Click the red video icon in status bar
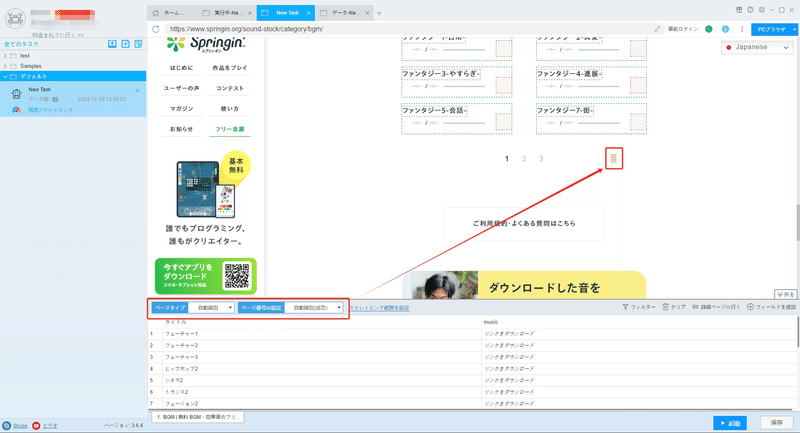This screenshot has height=433, width=800. point(36,425)
